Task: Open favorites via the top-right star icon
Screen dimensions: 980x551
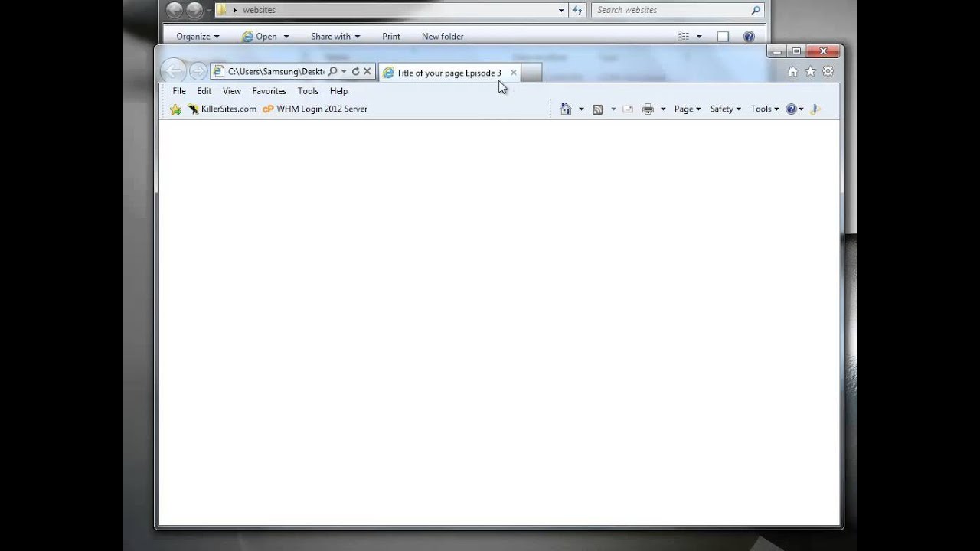Action: (810, 71)
